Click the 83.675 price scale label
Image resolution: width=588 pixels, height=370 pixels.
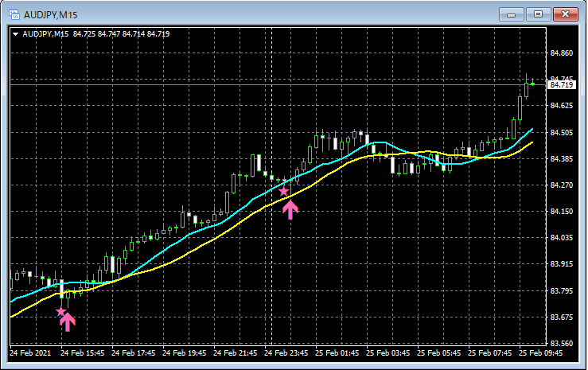[x=562, y=317]
